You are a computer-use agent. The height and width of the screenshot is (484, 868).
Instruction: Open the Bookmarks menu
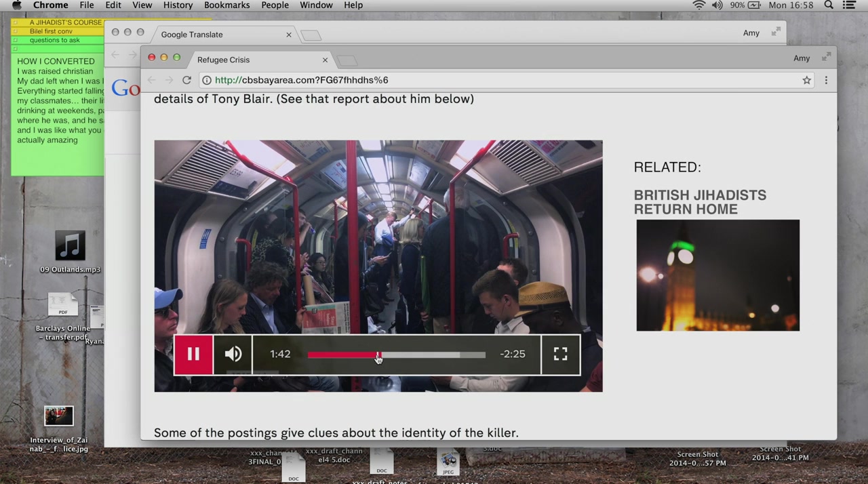click(226, 5)
